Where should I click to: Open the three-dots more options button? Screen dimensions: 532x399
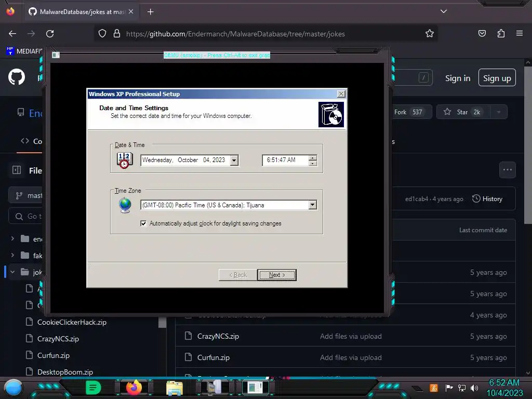[x=508, y=170]
